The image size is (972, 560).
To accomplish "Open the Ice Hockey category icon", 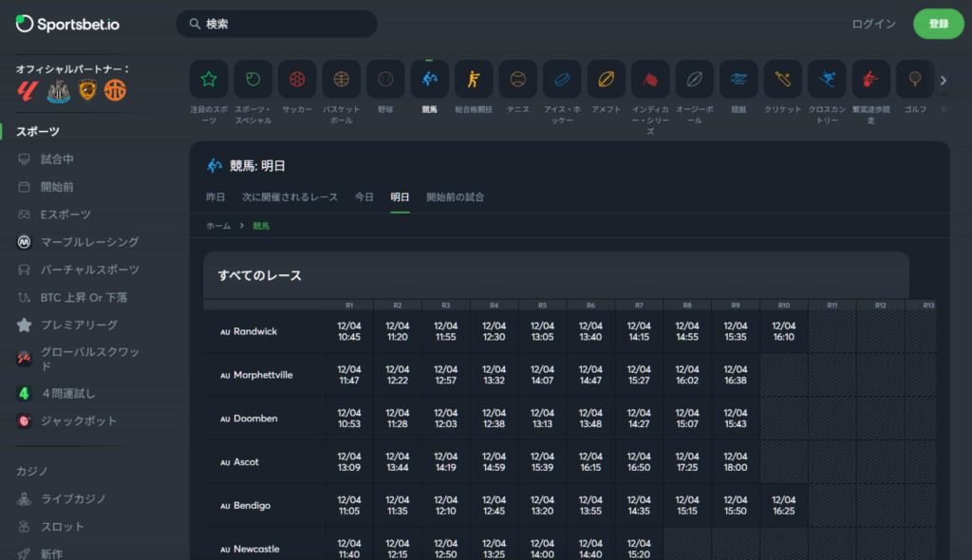I will pyautogui.click(x=562, y=80).
